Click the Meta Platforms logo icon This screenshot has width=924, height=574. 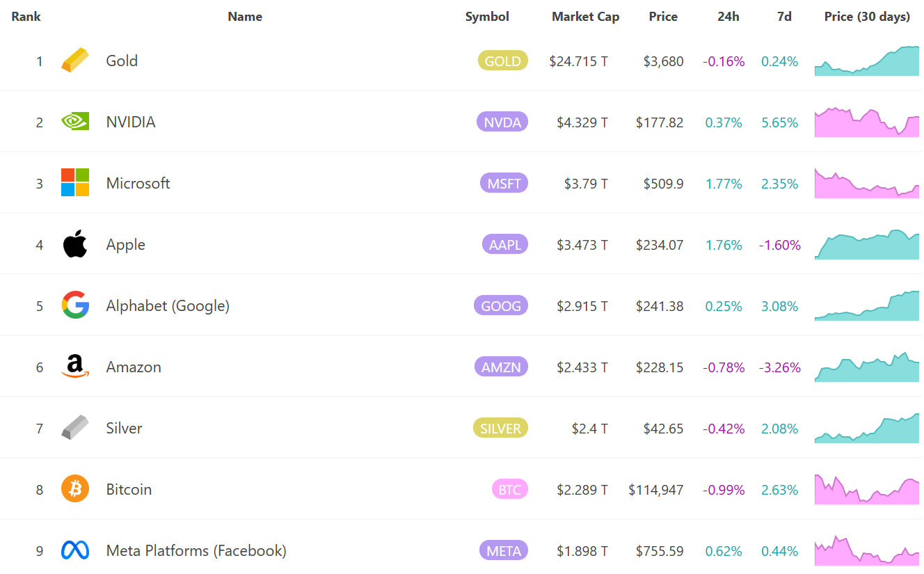tap(75, 550)
